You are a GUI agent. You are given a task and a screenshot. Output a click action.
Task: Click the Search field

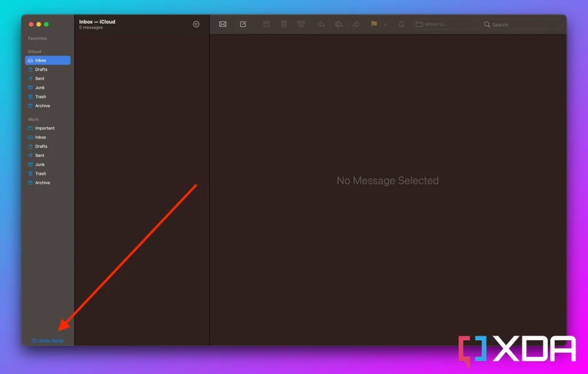tap(521, 24)
